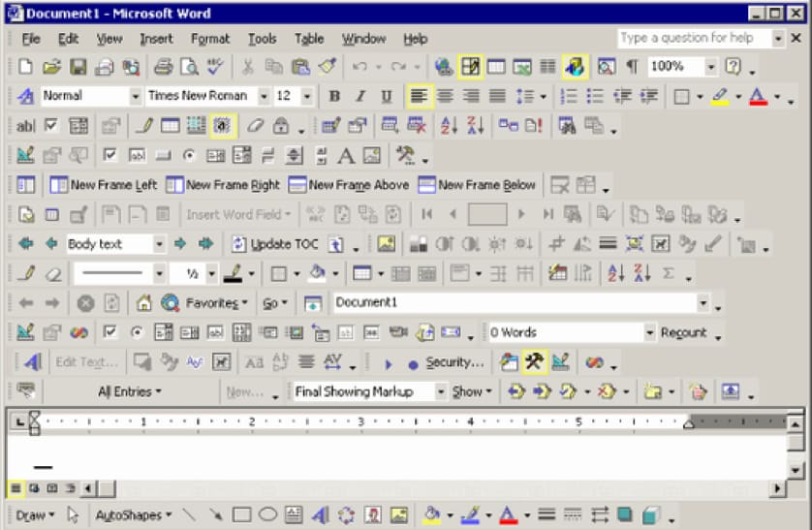This screenshot has width=812, height=530.
Task: Click the Insert WordArt icon on Drawing toolbar
Action: pyautogui.click(x=320, y=515)
